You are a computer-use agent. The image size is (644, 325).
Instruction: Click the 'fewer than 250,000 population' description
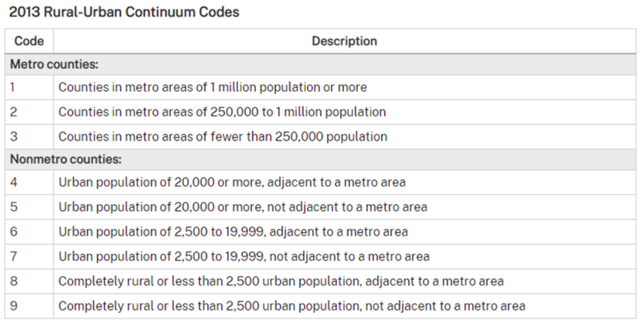click(x=223, y=137)
